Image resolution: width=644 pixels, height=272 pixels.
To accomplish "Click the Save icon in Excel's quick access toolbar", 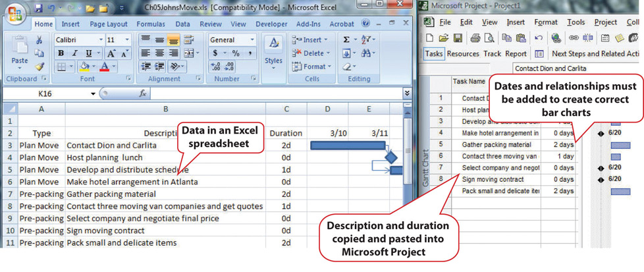I will tap(39, 8).
